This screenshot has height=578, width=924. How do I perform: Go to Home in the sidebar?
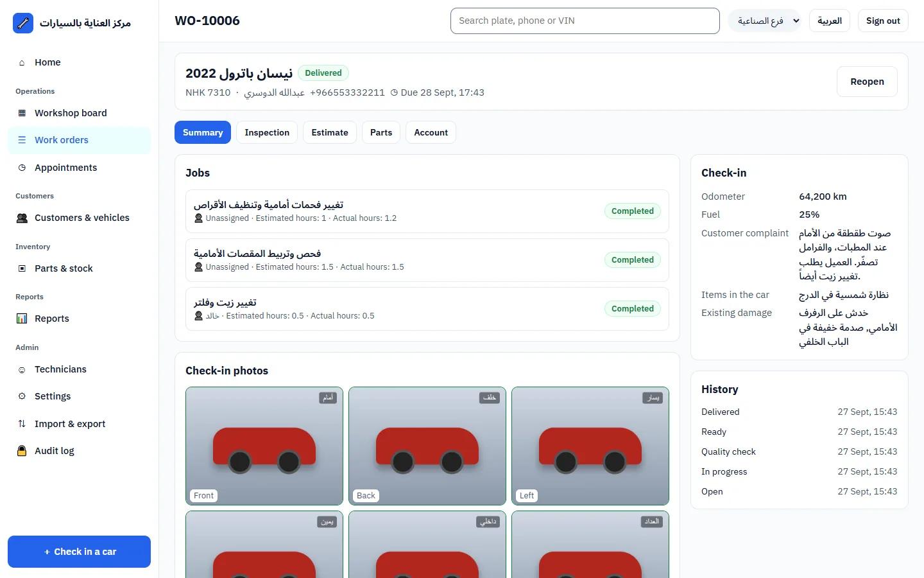click(x=80, y=62)
